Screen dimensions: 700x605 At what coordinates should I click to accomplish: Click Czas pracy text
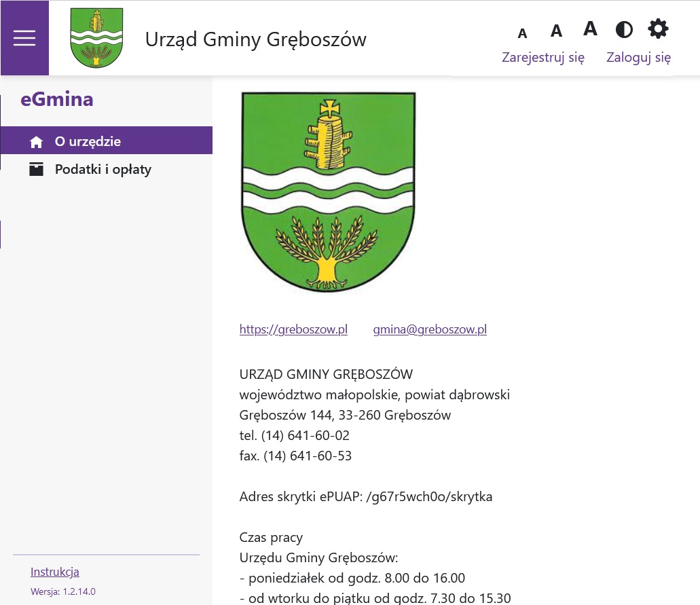point(271,538)
